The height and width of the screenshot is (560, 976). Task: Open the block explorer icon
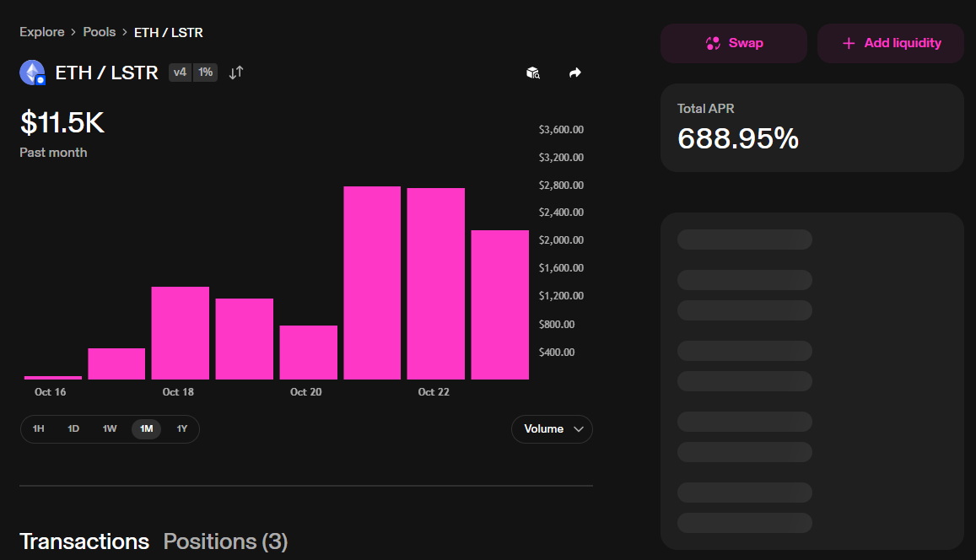pos(533,73)
